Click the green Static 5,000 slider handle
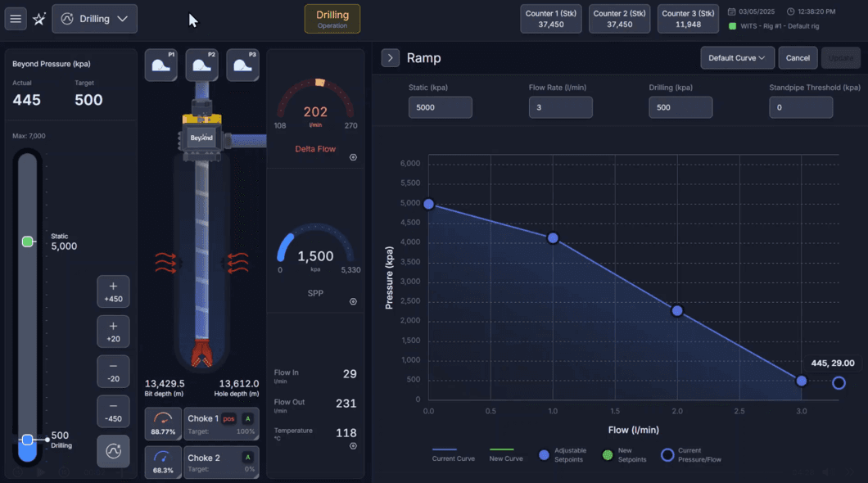This screenshot has width=868, height=483. pyautogui.click(x=27, y=241)
